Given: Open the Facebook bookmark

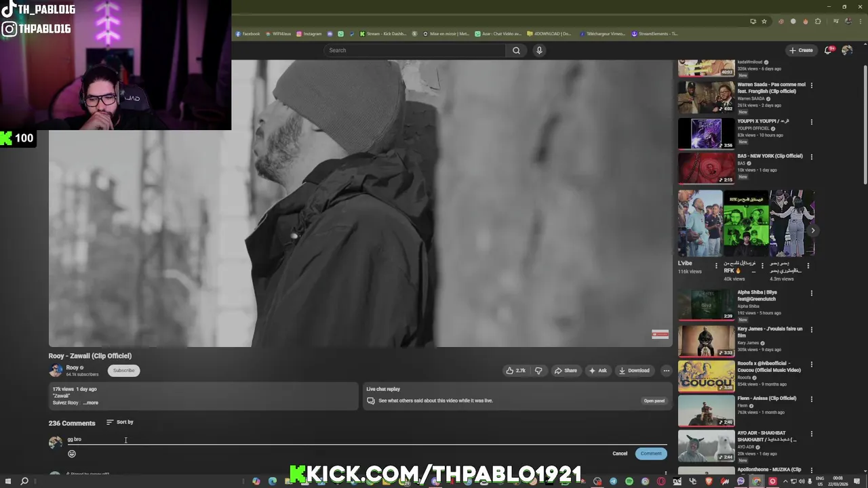Looking at the screenshot, I should [x=248, y=34].
